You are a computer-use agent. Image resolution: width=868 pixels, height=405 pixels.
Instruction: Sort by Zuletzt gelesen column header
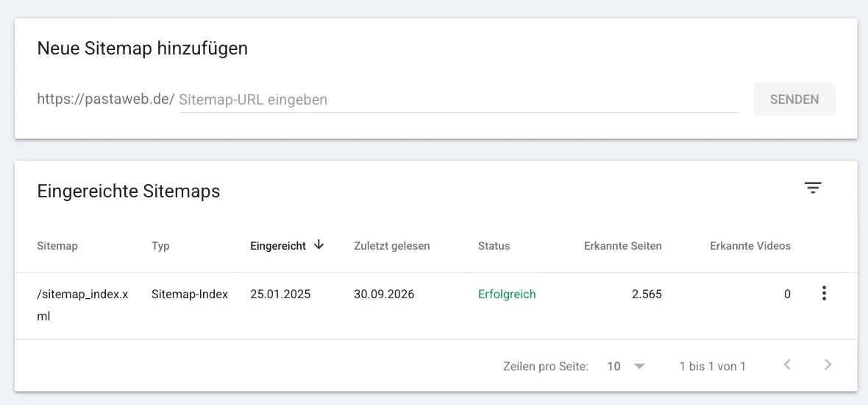coord(392,246)
